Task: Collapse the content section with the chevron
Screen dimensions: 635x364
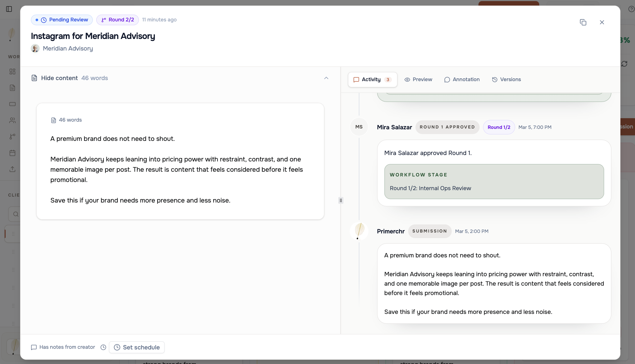Action: click(326, 78)
